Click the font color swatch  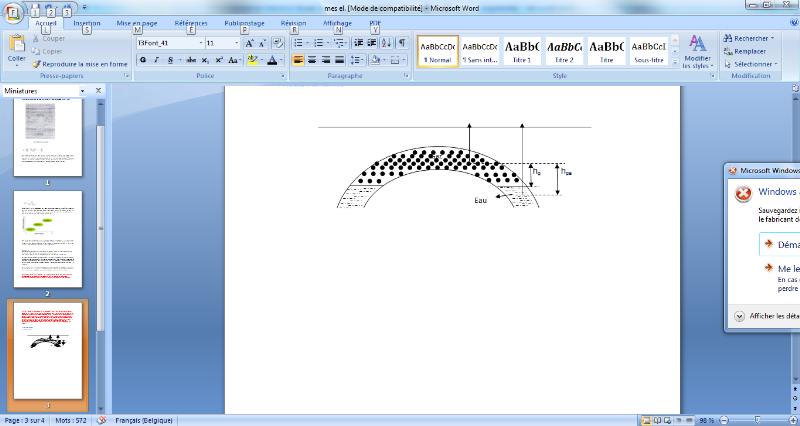tap(272, 60)
